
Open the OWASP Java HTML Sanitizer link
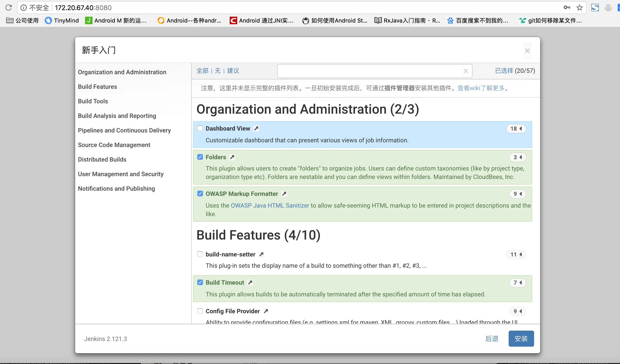click(x=270, y=205)
